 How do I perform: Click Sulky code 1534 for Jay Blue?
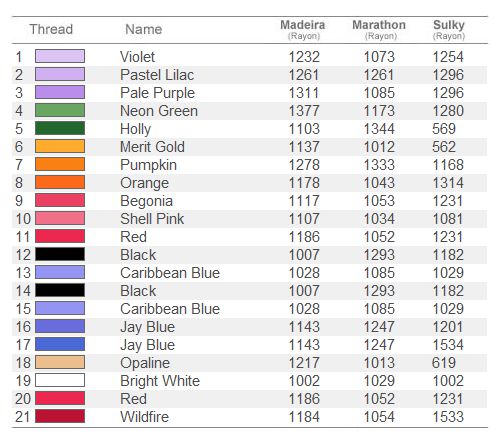coord(448,345)
